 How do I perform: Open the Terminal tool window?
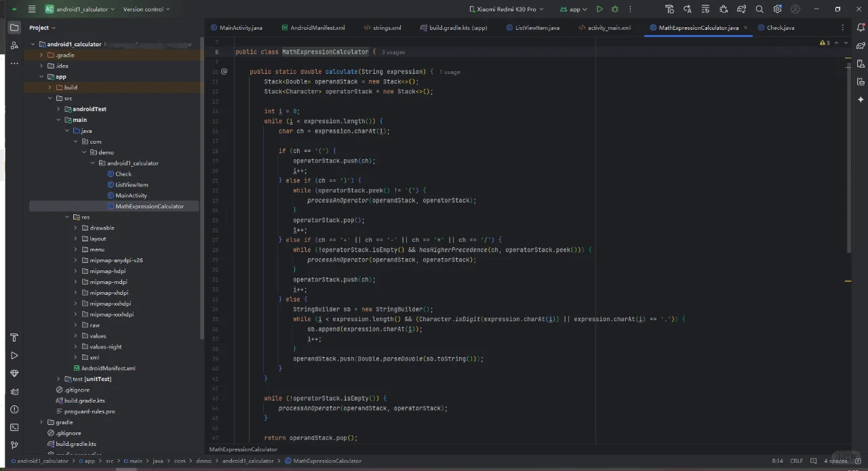coord(14,428)
